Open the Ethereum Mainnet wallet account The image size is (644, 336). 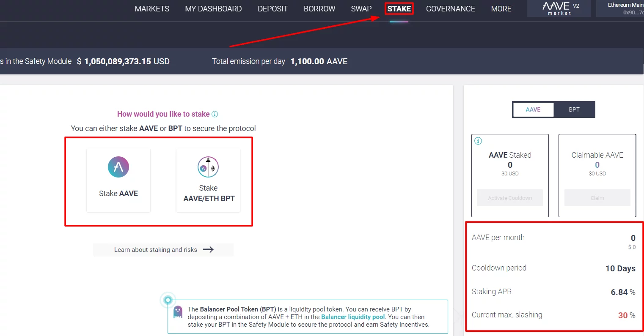(620, 8)
